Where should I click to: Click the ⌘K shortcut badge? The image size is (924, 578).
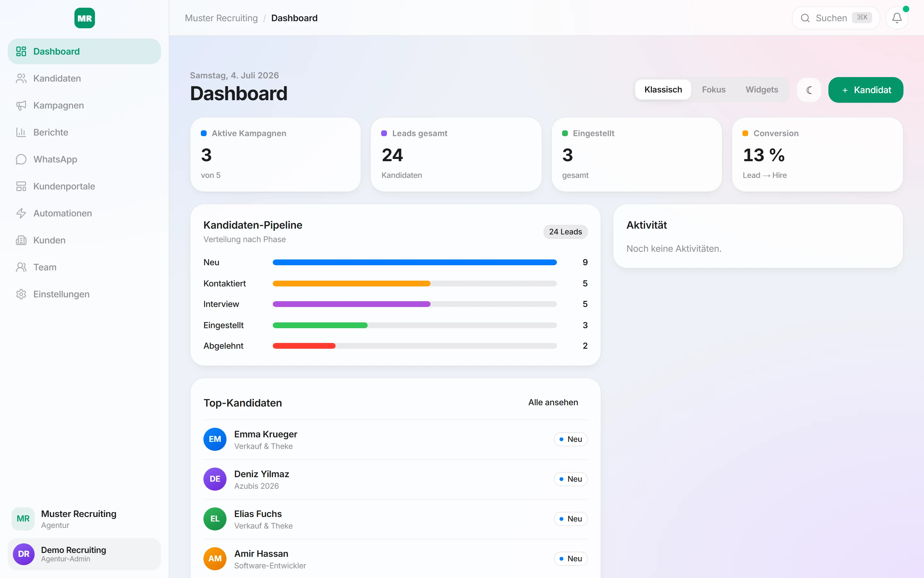pyautogui.click(x=862, y=17)
